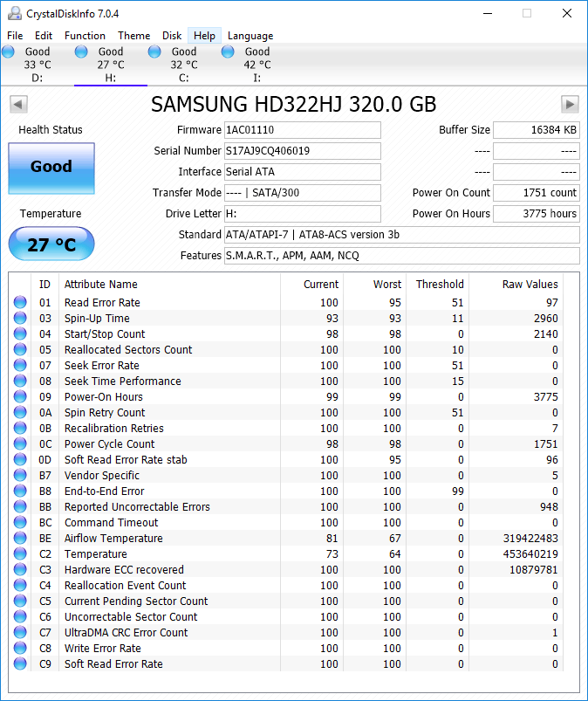
Task: Open the File menu
Action: pos(15,36)
